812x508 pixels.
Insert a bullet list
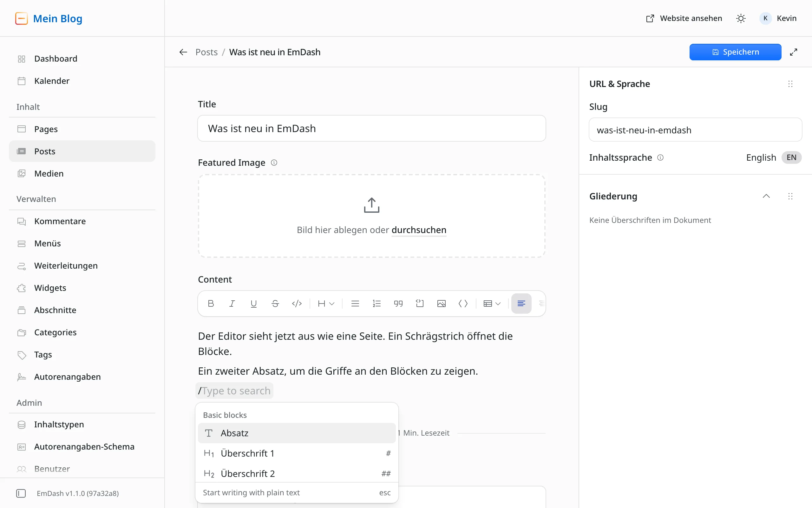355,304
